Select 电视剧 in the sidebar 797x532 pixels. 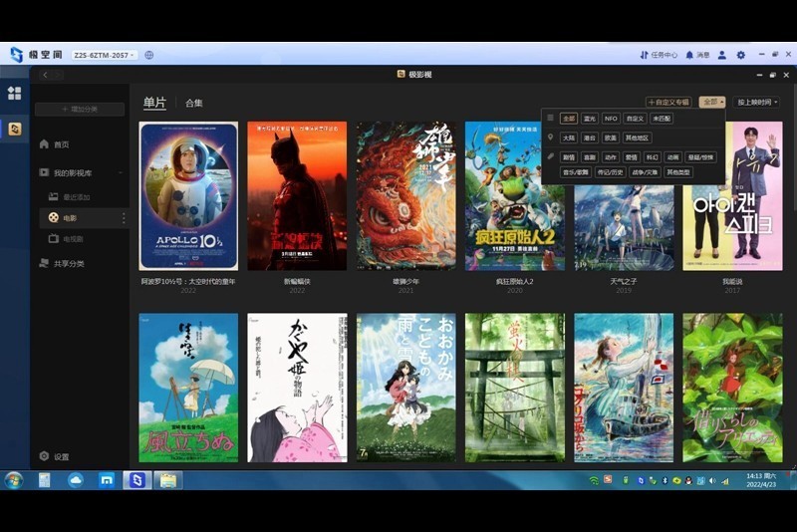point(73,239)
